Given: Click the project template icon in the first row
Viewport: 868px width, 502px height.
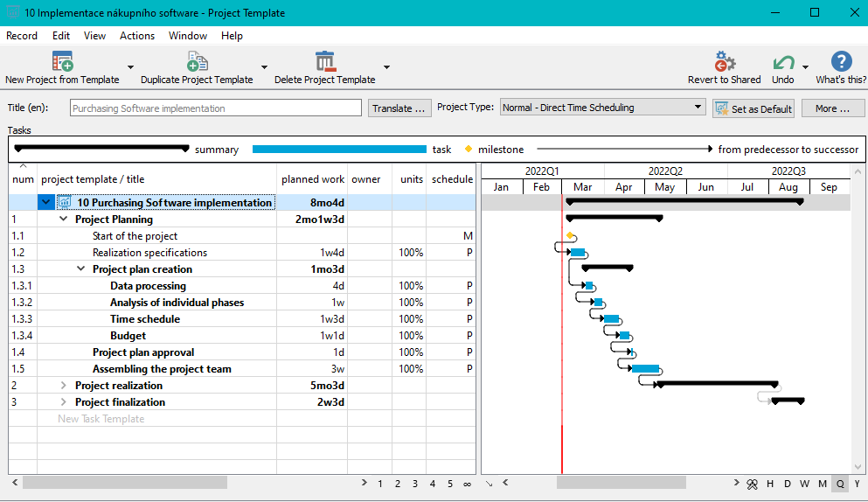Looking at the screenshot, I should (x=65, y=203).
